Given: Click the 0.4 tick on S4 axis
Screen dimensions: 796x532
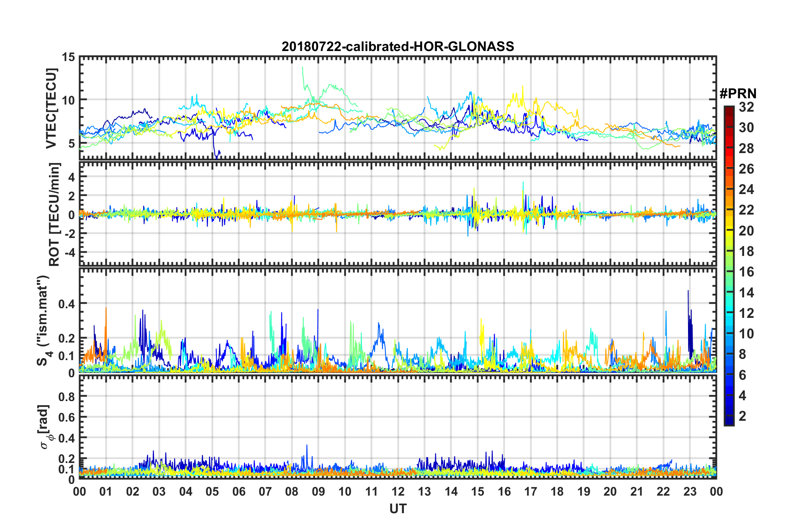Looking at the screenshot, I should pyautogui.click(x=67, y=304).
